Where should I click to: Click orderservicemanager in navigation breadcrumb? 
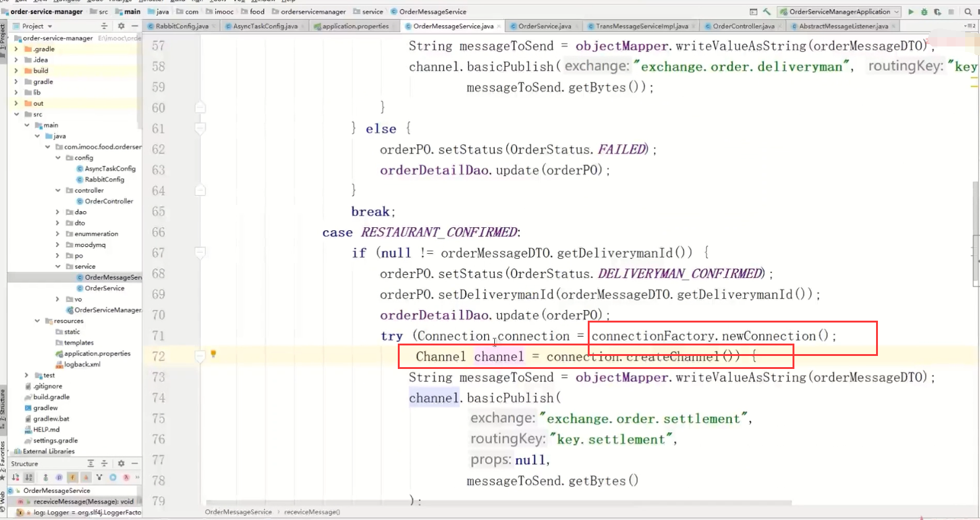click(x=313, y=12)
